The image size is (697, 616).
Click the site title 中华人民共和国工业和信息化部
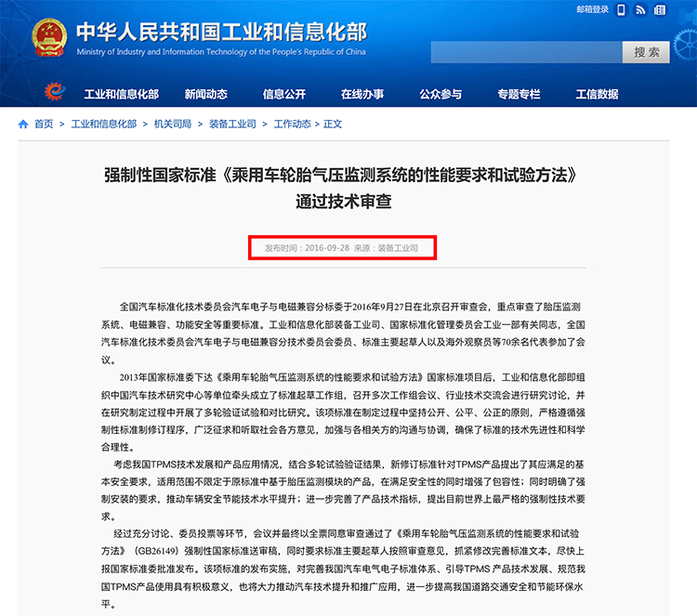tap(221, 32)
